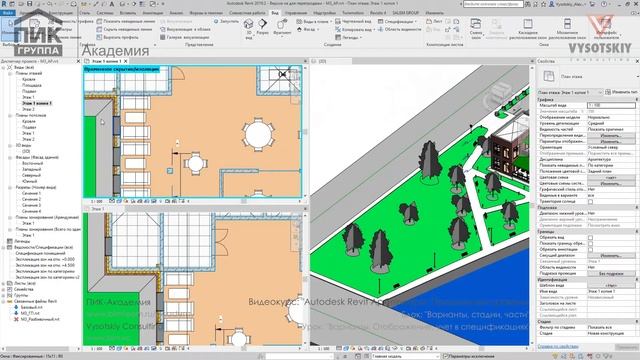Close the Свойства panel
The height and width of the screenshot is (360, 640).
tap(637, 61)
